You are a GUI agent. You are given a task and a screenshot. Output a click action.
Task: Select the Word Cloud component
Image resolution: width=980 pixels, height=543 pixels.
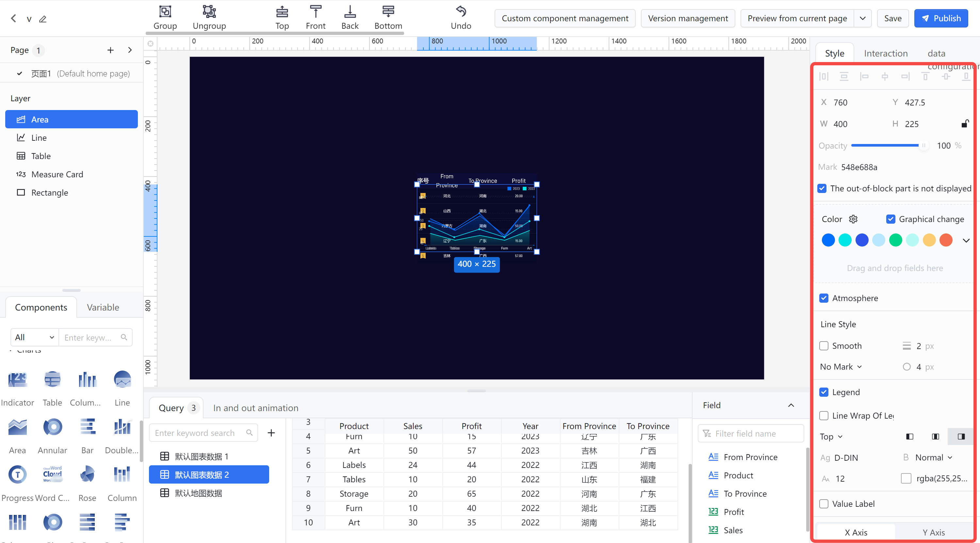[53, 474]
